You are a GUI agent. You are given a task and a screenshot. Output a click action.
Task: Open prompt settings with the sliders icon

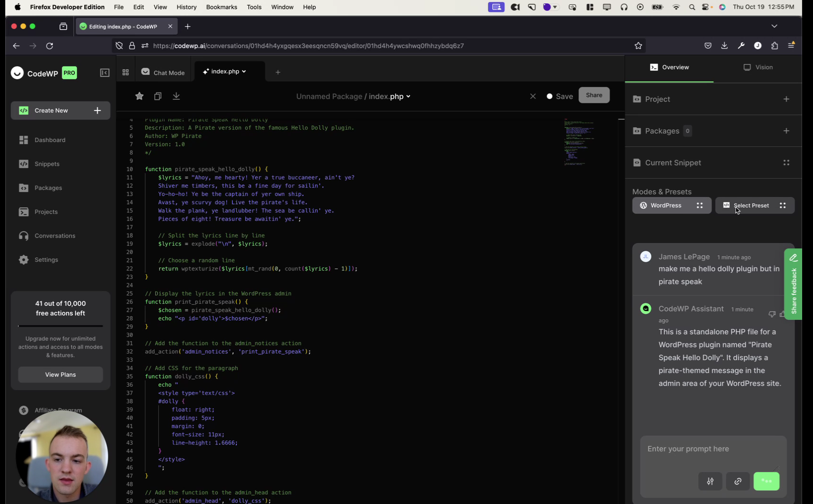(710, 481)
